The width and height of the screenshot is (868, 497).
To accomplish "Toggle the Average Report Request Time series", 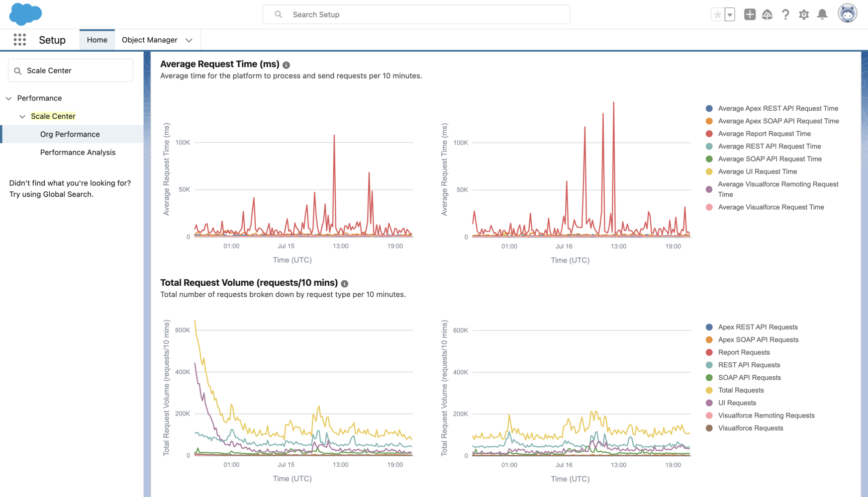I will pos(764,133).
